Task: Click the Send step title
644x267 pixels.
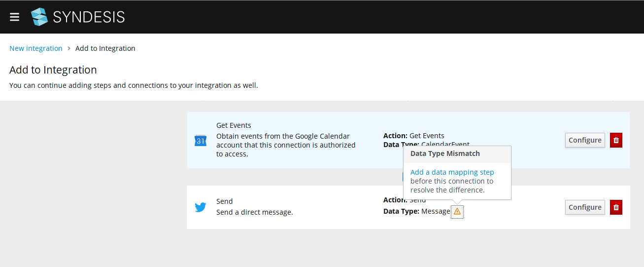Action: point(224,201)
